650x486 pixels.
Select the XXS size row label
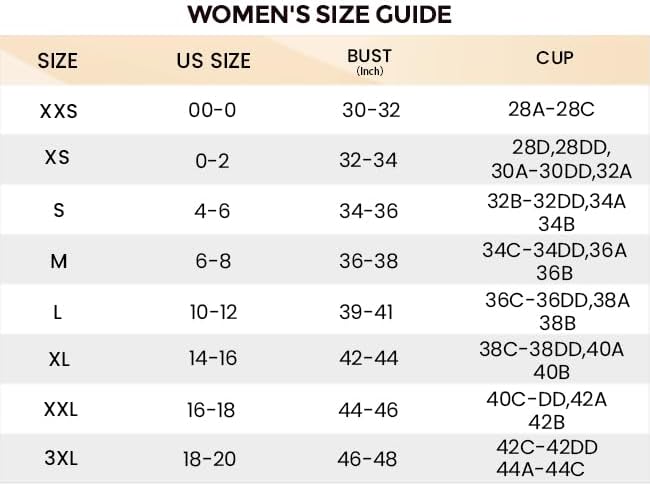(x=58, y=111)
